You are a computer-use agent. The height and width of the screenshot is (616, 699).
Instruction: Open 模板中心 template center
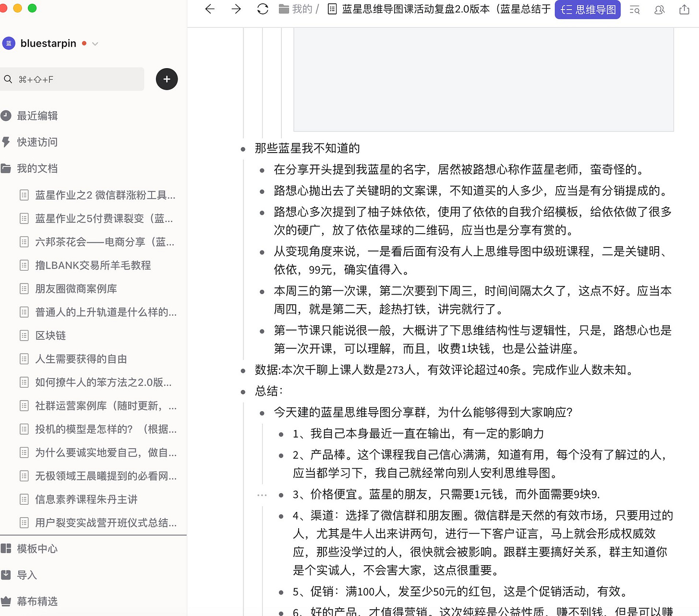37,549
